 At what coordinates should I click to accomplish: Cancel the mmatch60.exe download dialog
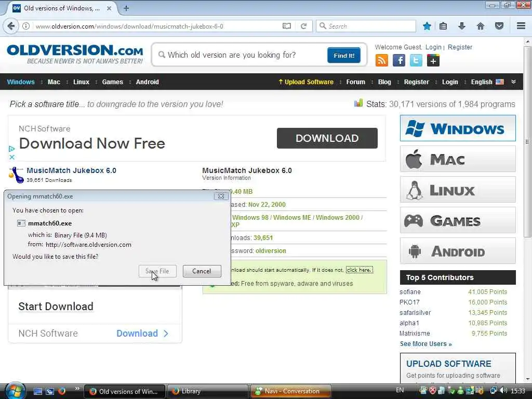point(202,271)
